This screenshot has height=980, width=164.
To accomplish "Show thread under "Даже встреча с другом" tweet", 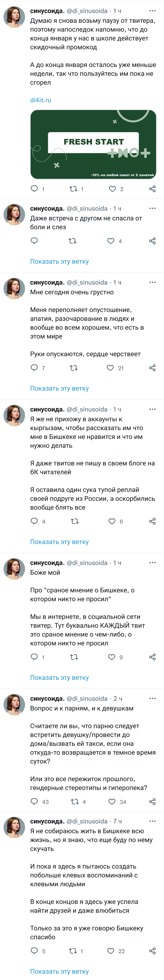I will [60, 261].
